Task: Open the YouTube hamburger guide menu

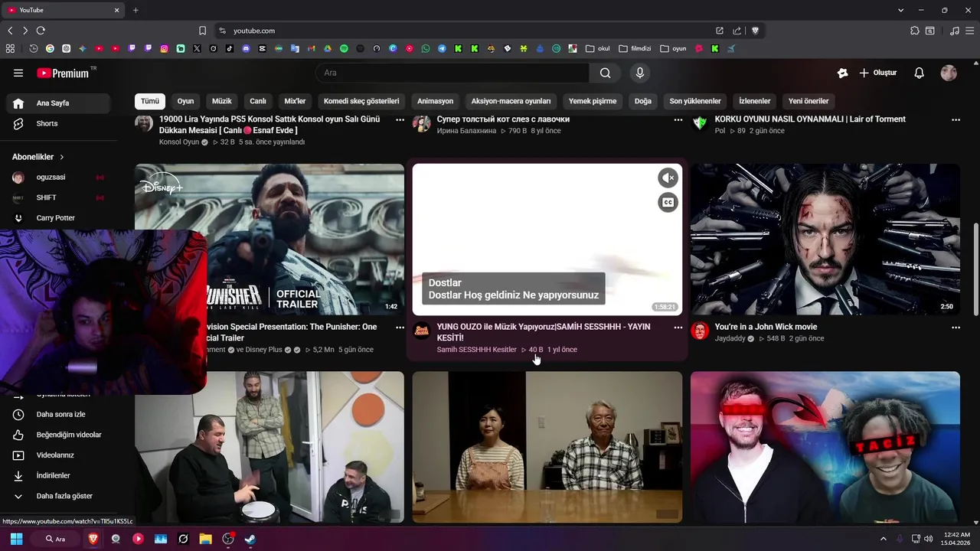Action: tap(18, 73)
